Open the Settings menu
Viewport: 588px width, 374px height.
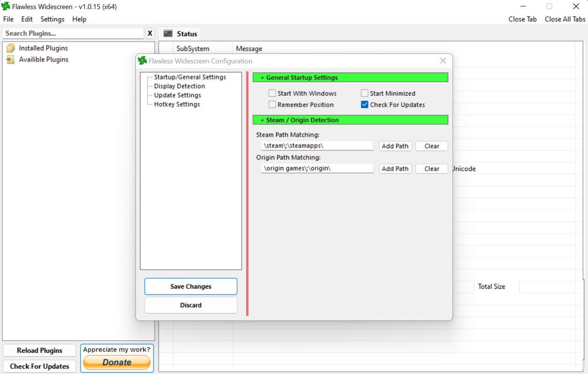(x=52, y=19)
